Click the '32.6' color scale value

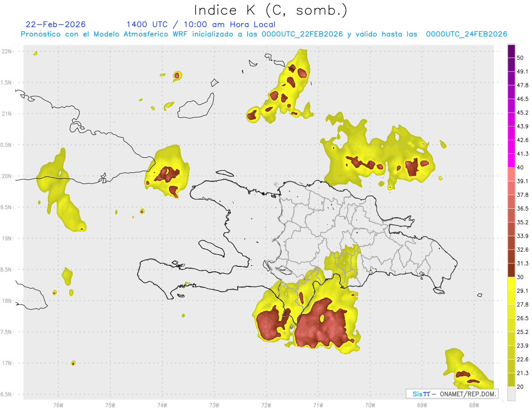pos(523,250)
